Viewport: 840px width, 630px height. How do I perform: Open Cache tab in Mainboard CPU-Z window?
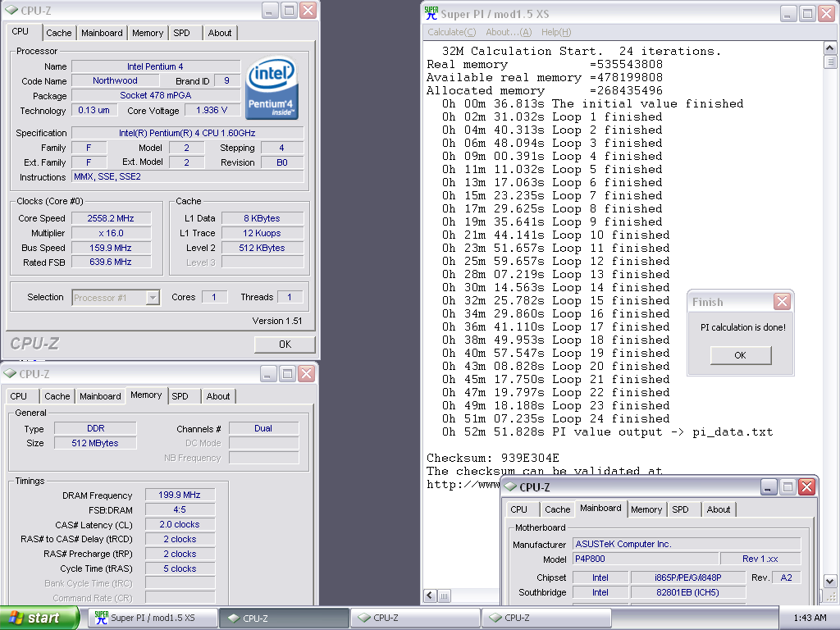[x=558, y=509]
